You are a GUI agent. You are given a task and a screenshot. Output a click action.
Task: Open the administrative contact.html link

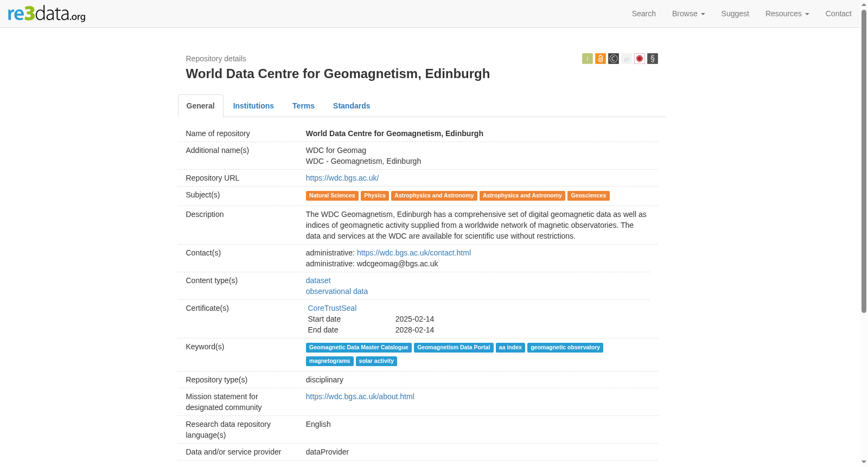click(x=414, y=253)
